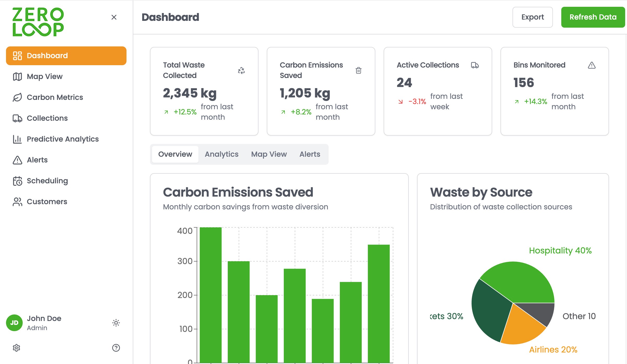This screenshot has height=364, width=627.
Task: Select the Map View tab
Action: [269, 154]
